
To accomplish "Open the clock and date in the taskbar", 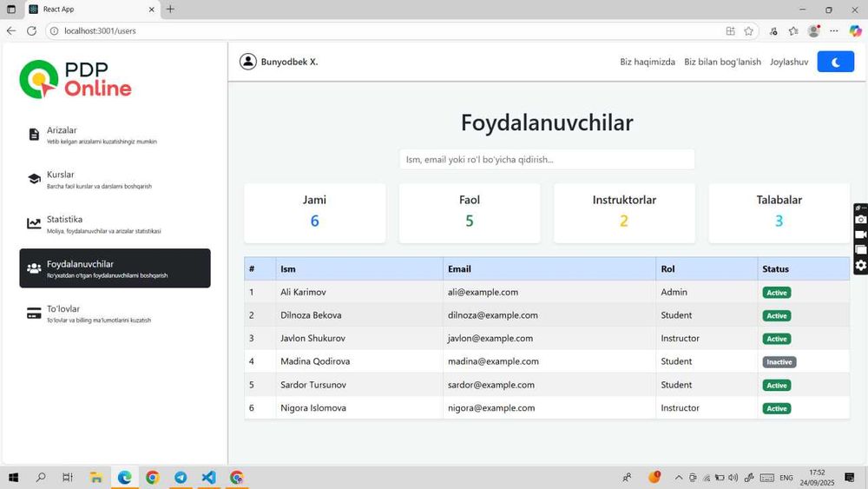I will coord(817,478).
